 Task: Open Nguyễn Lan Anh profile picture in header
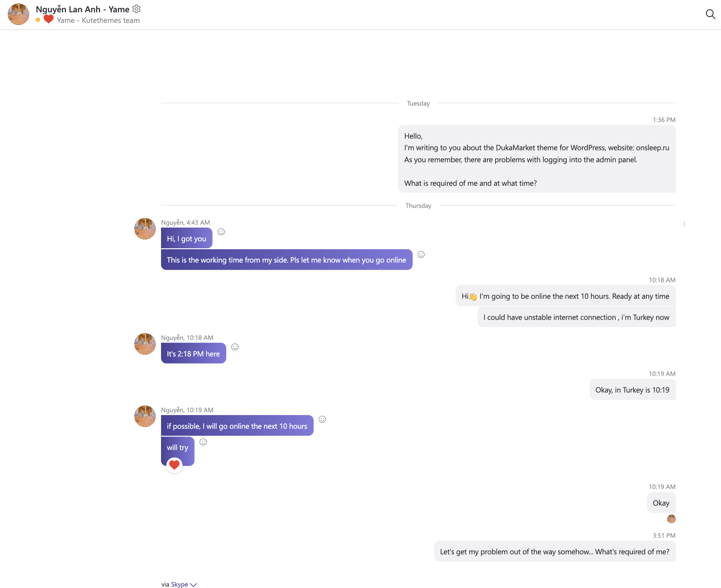[x=18, y=14]
